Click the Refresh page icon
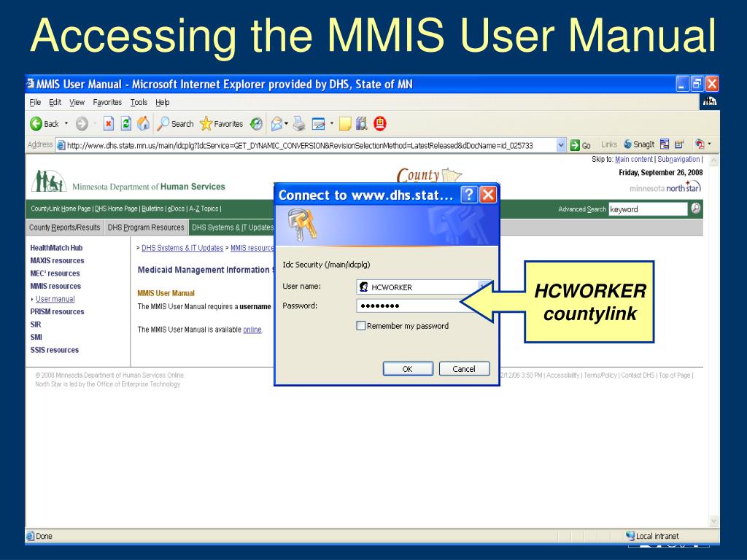 [x=125, y=124]
